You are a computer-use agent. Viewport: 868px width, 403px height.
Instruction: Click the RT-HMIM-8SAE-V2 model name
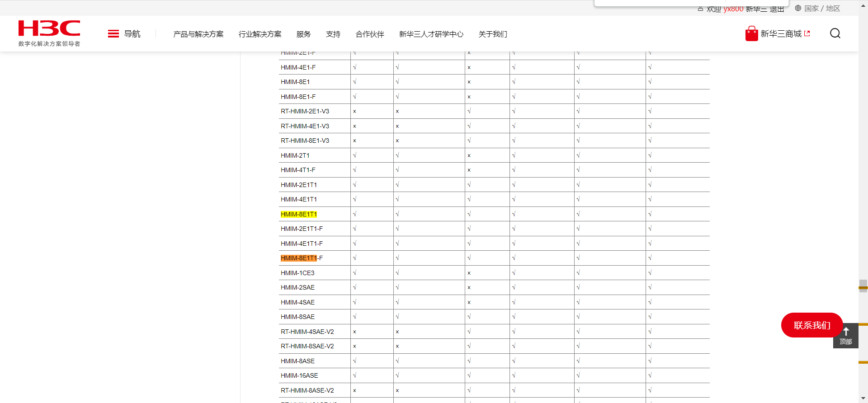tap(307, 346)
